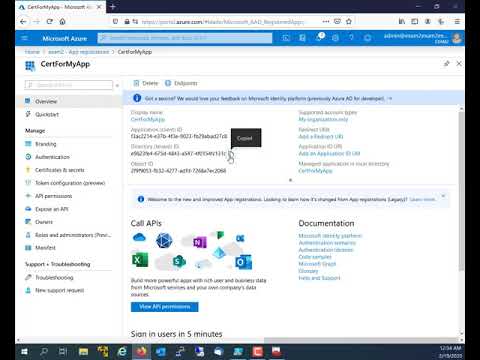Open Owners in the sidebar
Viewport: 480px width, 360px height.
[x=43, y=222]
